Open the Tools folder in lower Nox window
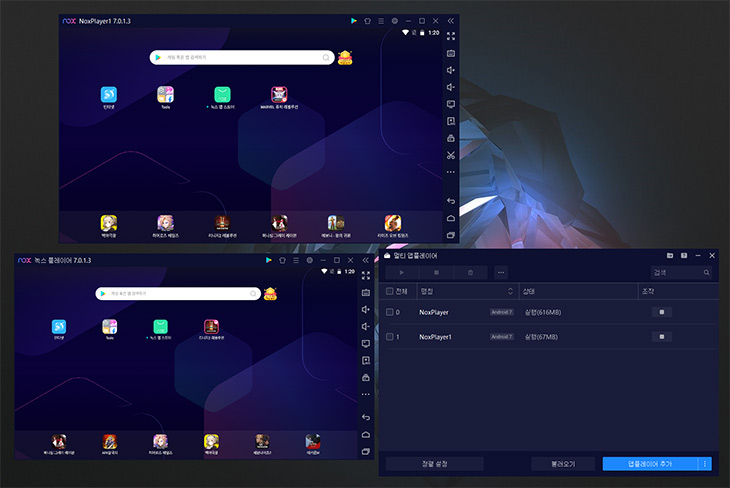 (x=109, y=326)
